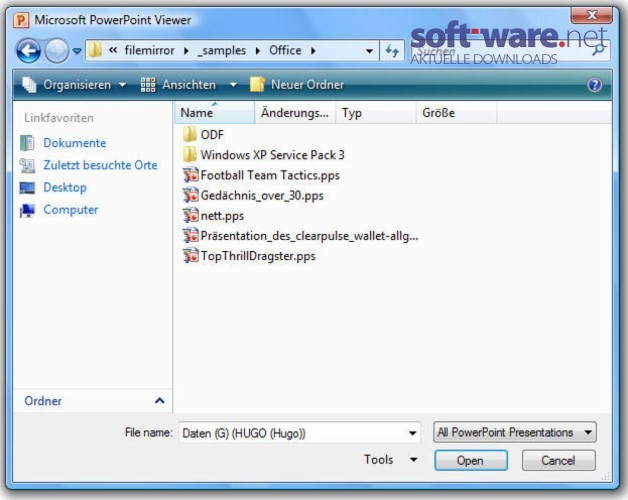Expand arrow after Office breadcrumb
Screen dimensions: 628x500
[x=313, y=51]
